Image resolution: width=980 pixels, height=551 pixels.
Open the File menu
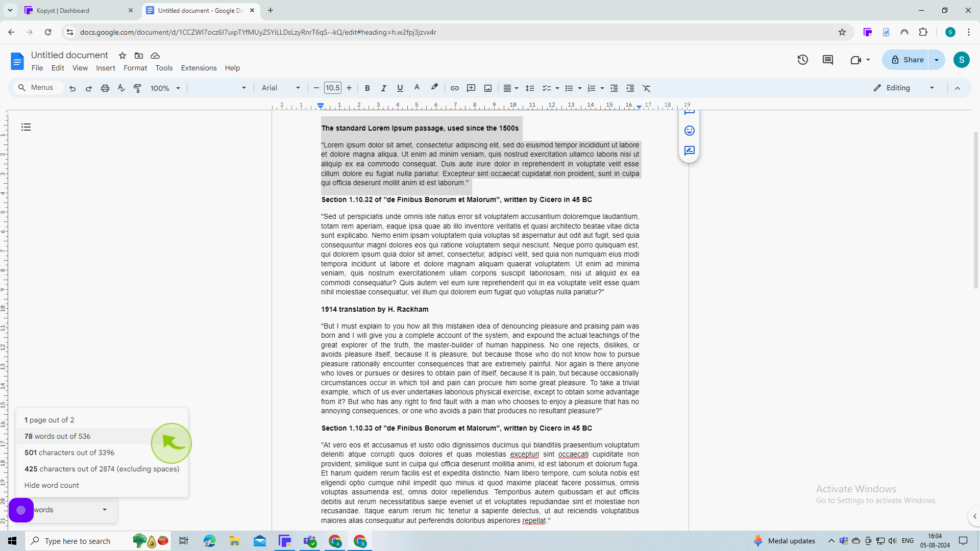[37, 68]
